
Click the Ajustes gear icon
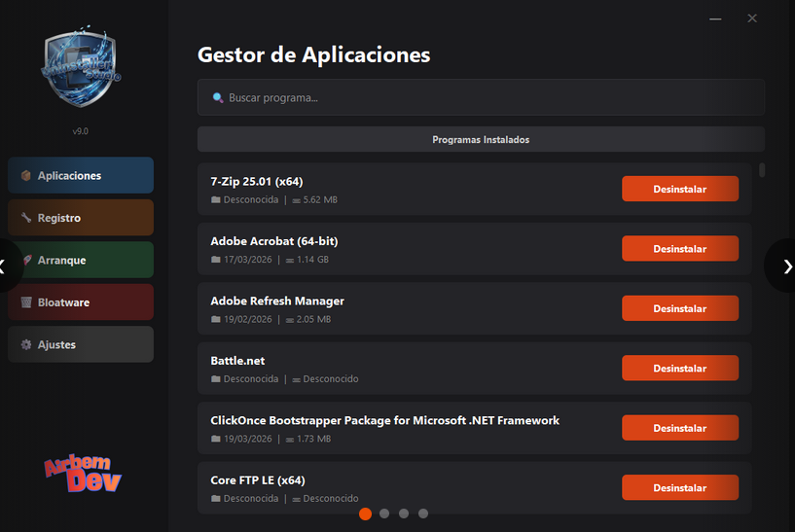click(26, 344)
